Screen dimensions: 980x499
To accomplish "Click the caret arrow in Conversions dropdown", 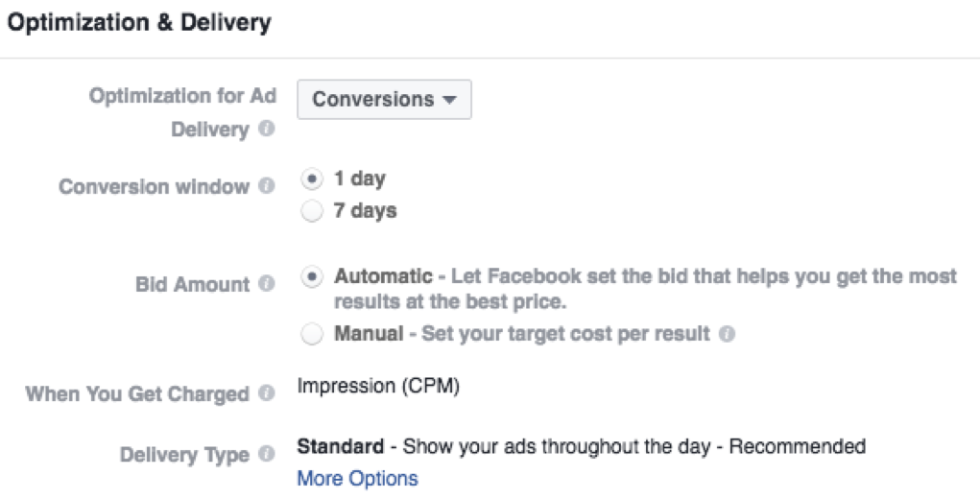I will point(449,100).
